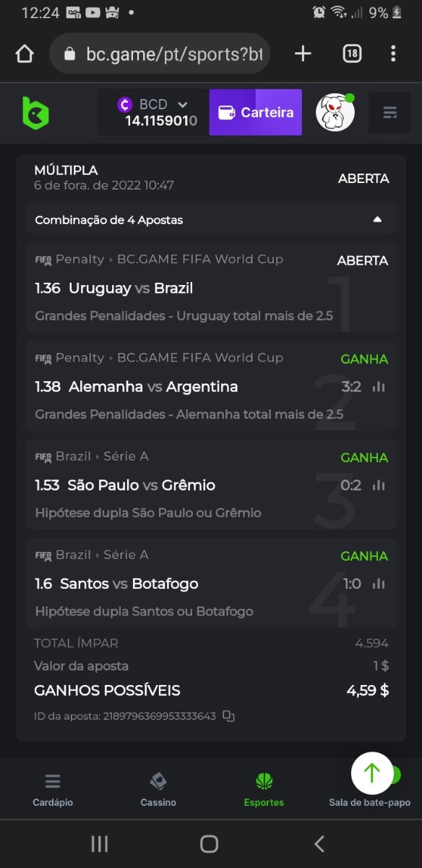This screenshot has height=868, width=422.
Task: Copy the bet ID with copy icon
Action: (228, 716)
